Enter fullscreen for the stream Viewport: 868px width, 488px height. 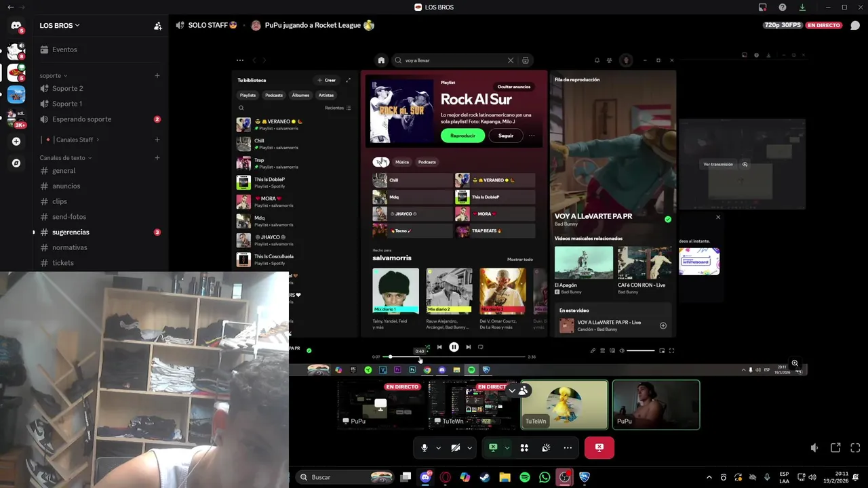[855, 448]
